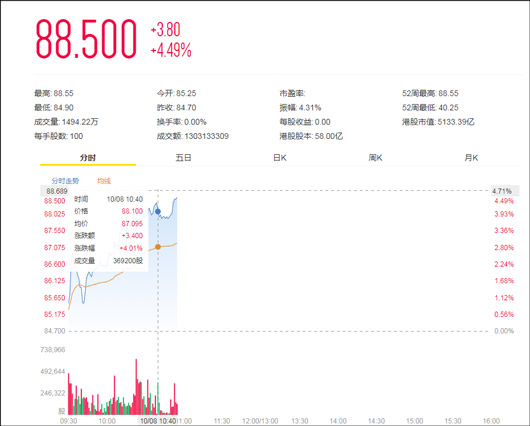The height and width of the screenshot is (426, 530).
Task: Click the orange average price marker dot
Action: (158, 247)
